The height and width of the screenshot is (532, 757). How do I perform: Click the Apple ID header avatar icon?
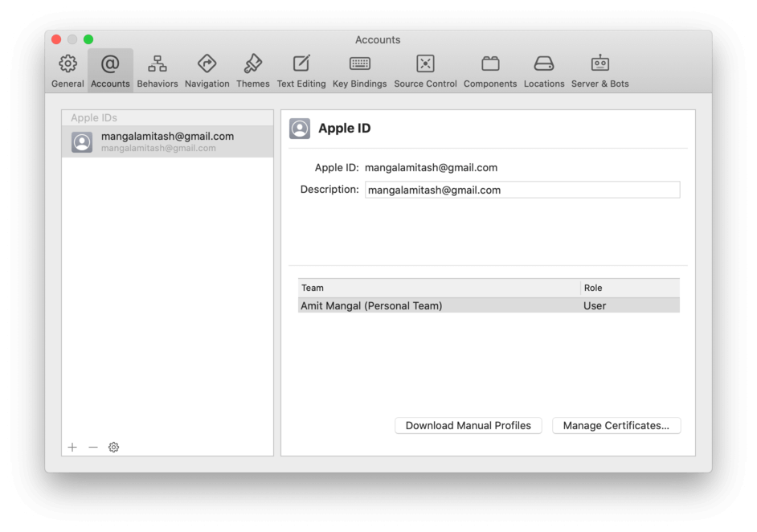[300, 129]
